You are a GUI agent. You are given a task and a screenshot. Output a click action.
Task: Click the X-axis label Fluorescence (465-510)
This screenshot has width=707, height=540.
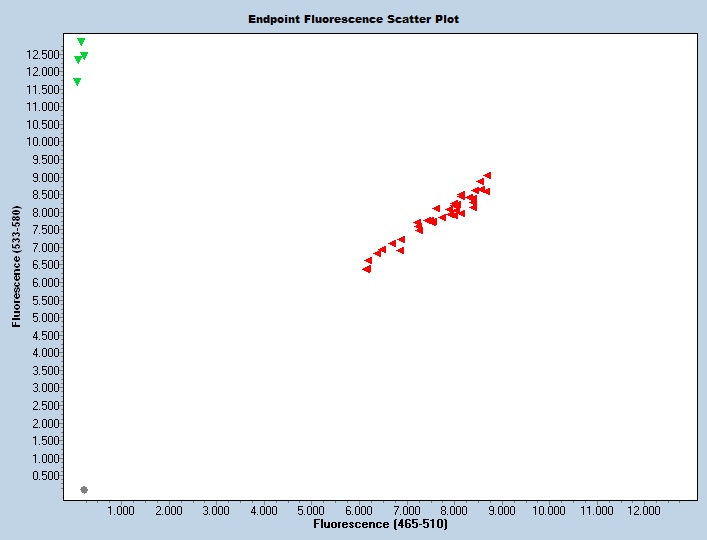[380, 524]
